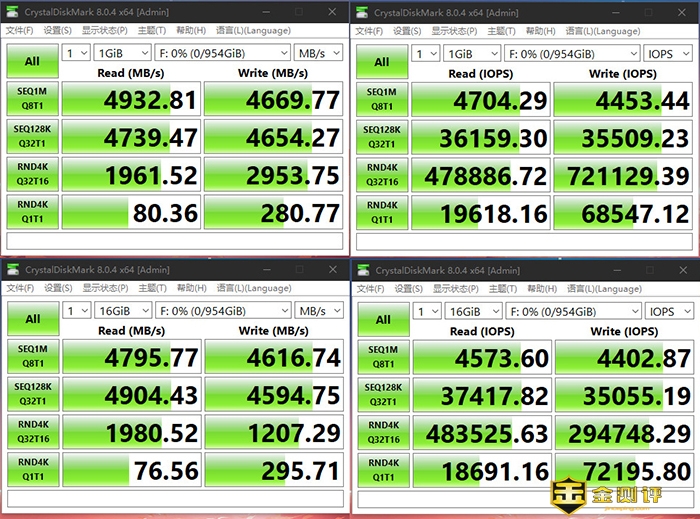This screenshot has height=519, width=700.
Task: Open MB/s unit dropdown in 1GiB window
Action: (x=318, y=53)
